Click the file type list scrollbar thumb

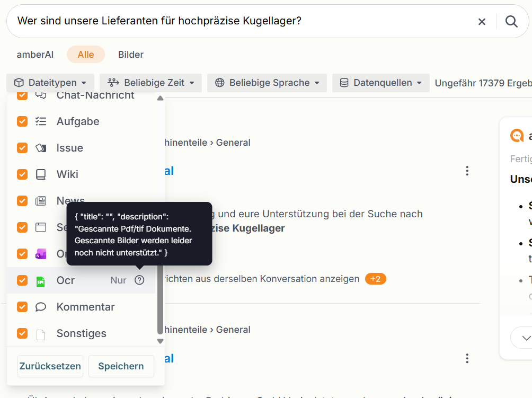(x=161, y=300)
